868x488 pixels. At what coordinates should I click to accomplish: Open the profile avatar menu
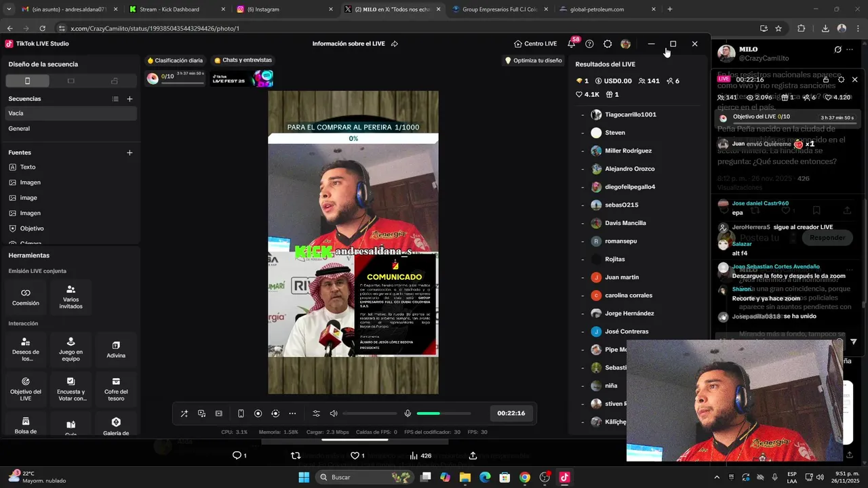point(625,44)
